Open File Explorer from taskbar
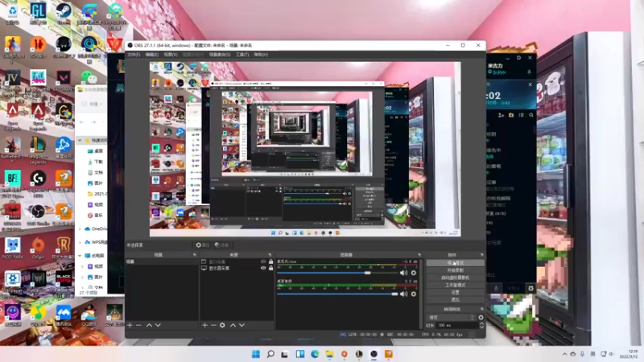 pos(329,354)
